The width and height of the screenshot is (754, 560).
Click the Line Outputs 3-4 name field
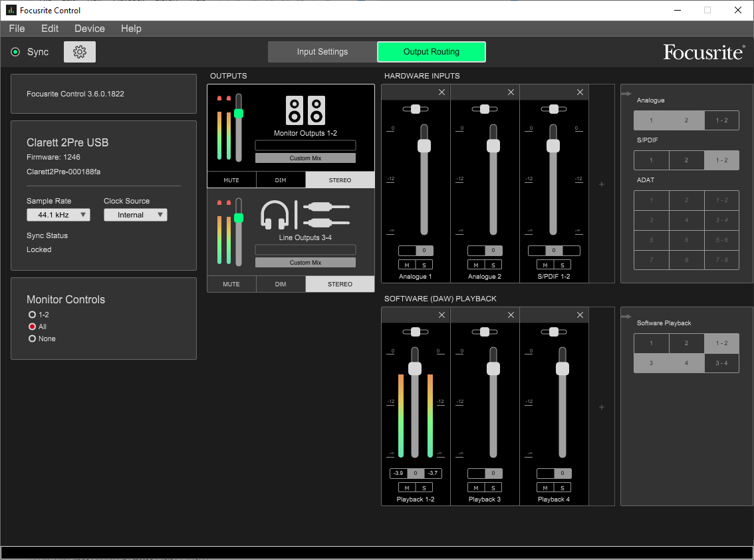(305, 249)
